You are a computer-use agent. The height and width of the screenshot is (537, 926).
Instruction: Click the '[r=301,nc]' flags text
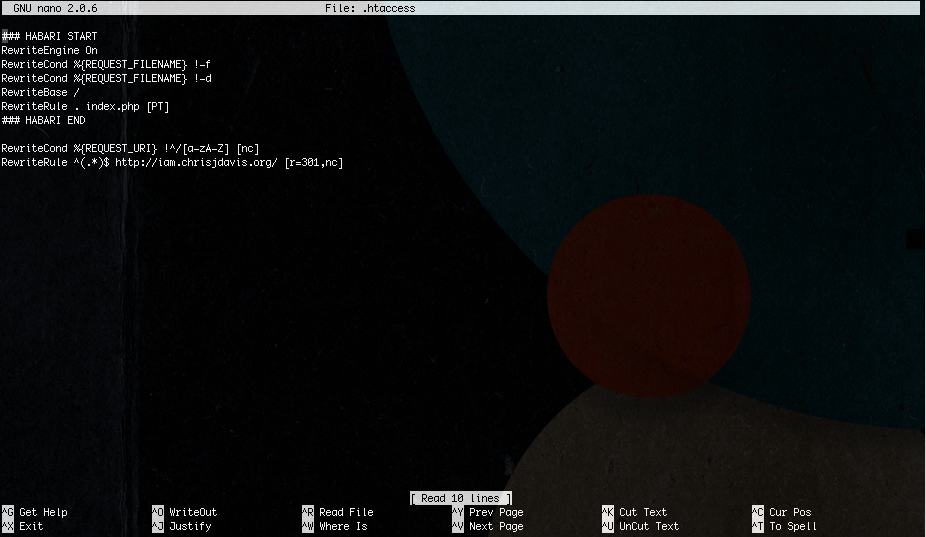pyautogui.click(x=314, y=162)
